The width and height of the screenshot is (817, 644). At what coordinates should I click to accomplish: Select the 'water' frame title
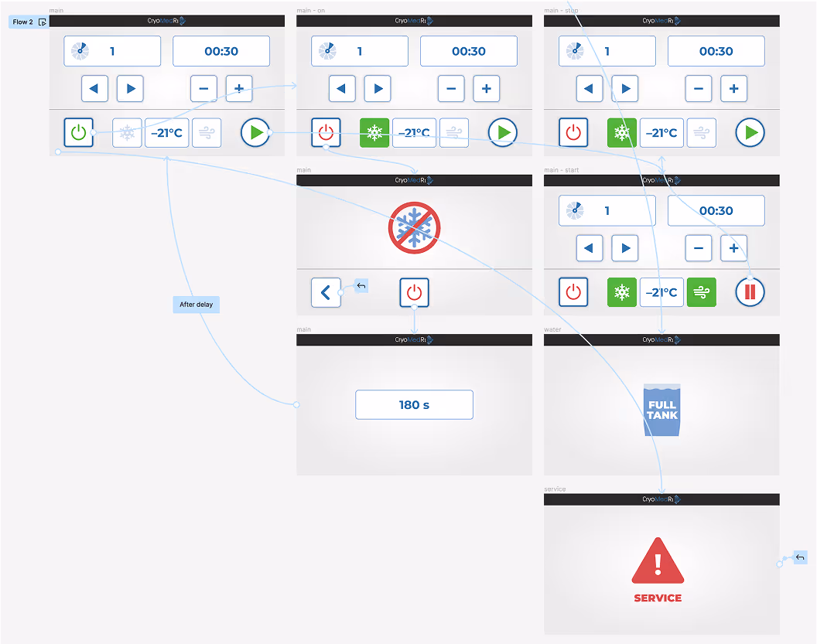coord(552,329)
